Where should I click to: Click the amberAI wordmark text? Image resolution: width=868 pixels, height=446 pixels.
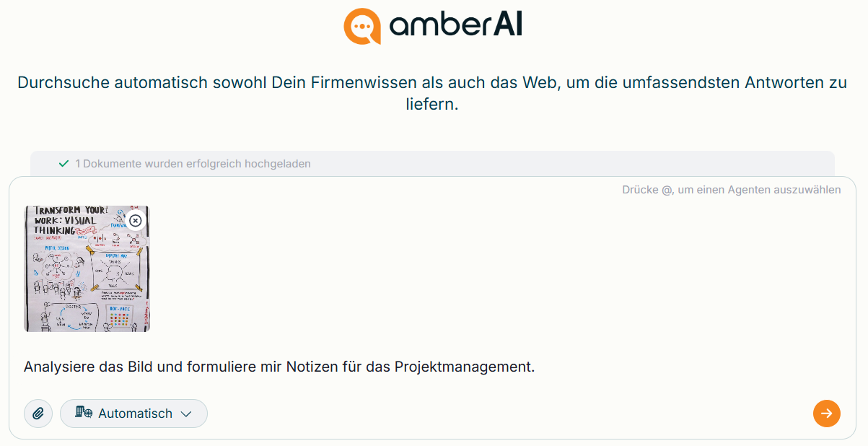click(x=455, y=27)
